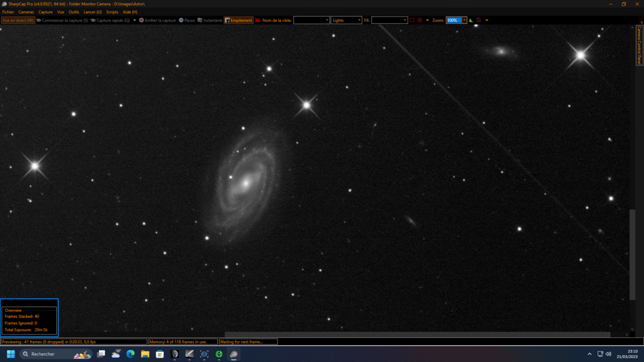Open the Camera Control Panel side tab

pyautogui.click(x=639, y=45)
